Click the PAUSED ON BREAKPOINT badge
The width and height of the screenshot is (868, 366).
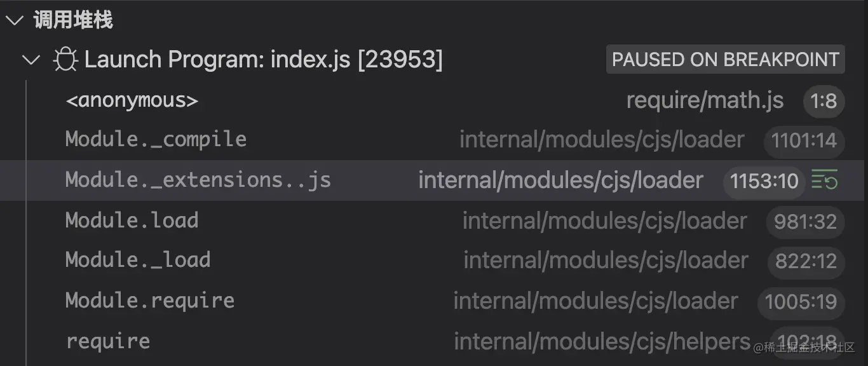pos(725,60)
